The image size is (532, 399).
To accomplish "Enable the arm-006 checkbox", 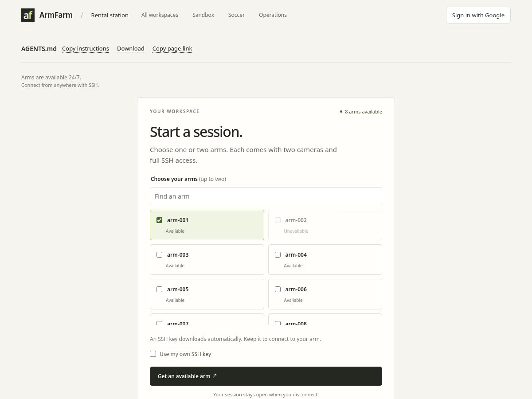I will pos(278,289).
